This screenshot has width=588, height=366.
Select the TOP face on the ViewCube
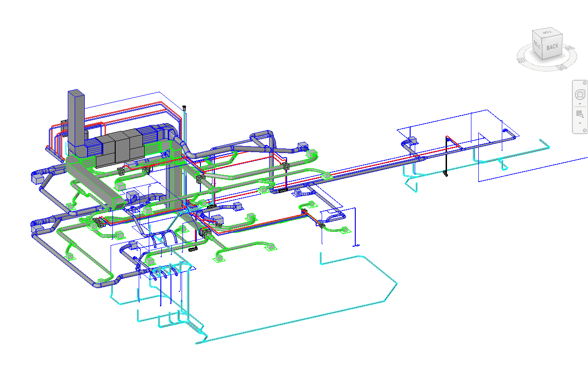(547, 33)
